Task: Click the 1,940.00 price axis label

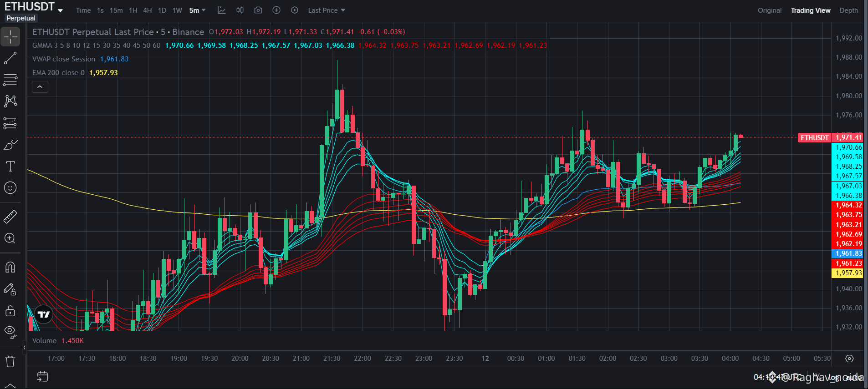Action: point(849,289)
